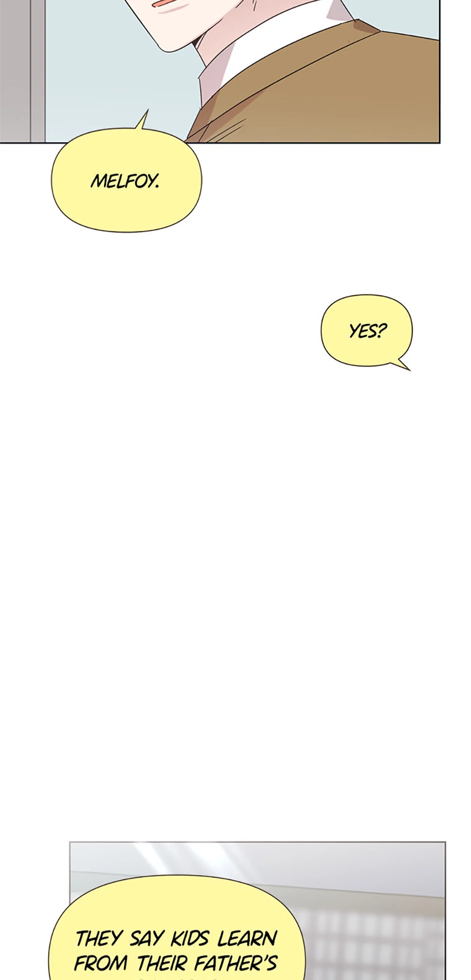Click the pointed tail of MELFOY bubble

tap(142, 120)
